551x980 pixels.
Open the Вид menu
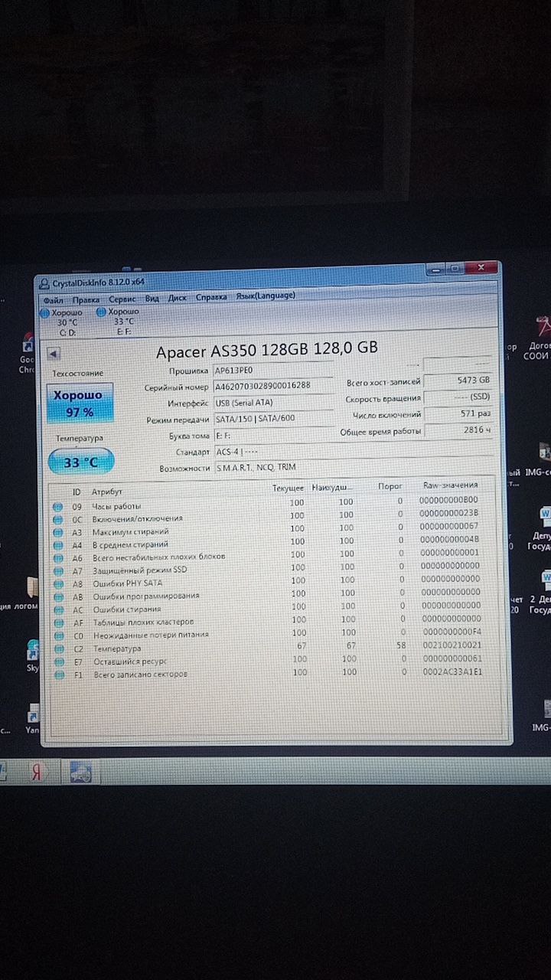click(x=152, y=298)
